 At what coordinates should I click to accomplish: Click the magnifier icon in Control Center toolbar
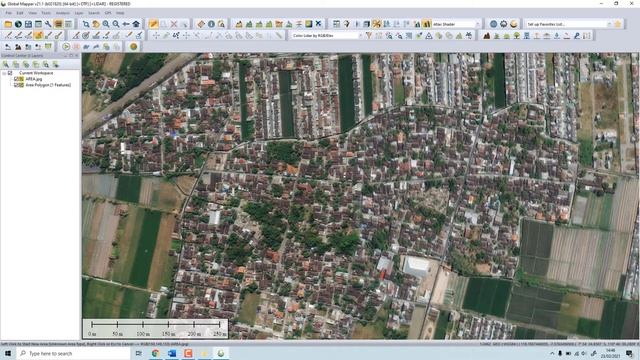pos(46,64)
